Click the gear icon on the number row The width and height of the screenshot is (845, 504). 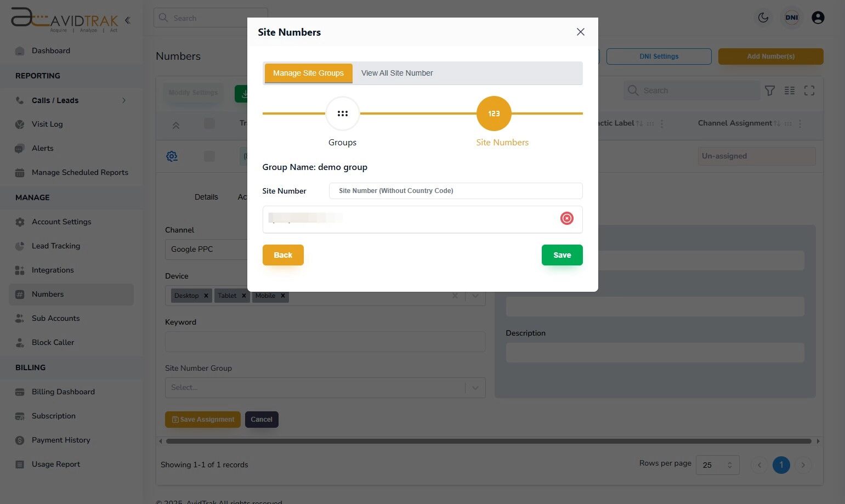coord(172,156)
